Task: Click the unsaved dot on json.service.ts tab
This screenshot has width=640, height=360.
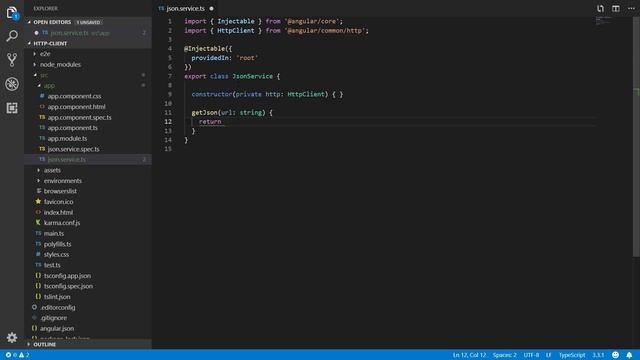Action: [x=211, y=8]
